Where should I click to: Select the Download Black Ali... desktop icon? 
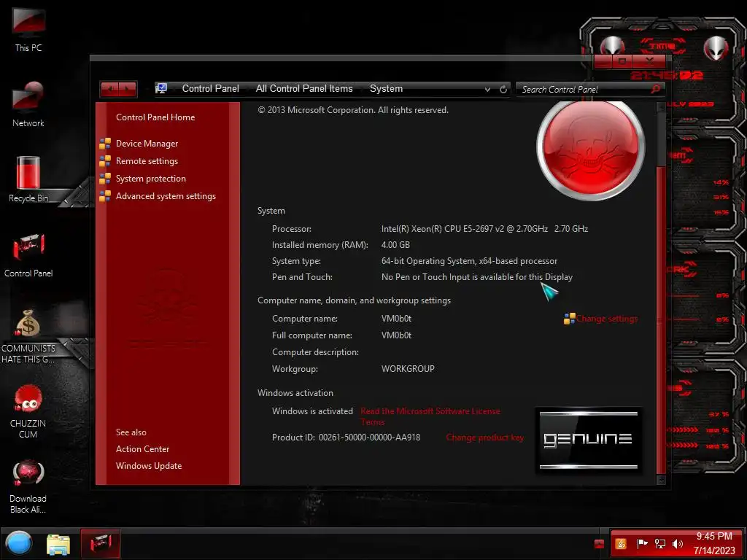pos(28,486)
